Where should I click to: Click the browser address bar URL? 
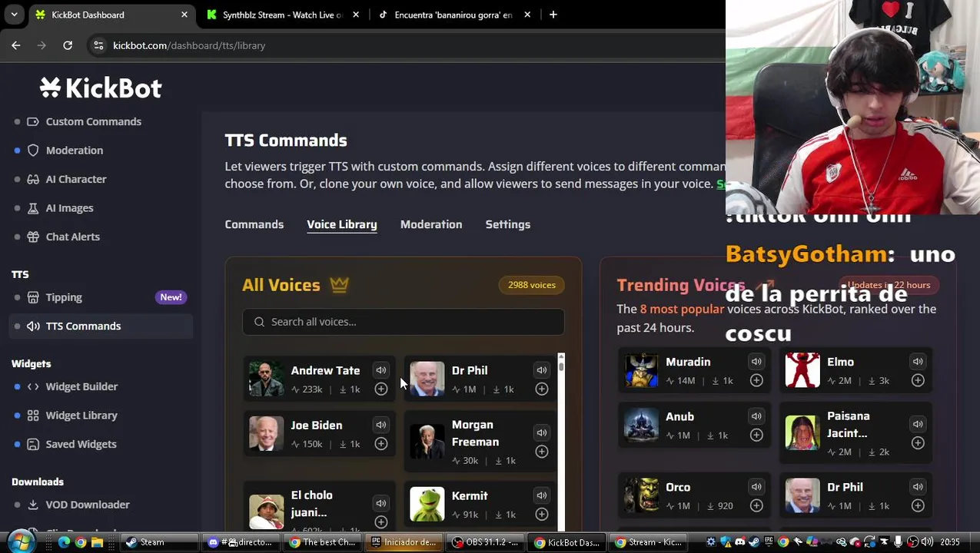pos(189,45)
